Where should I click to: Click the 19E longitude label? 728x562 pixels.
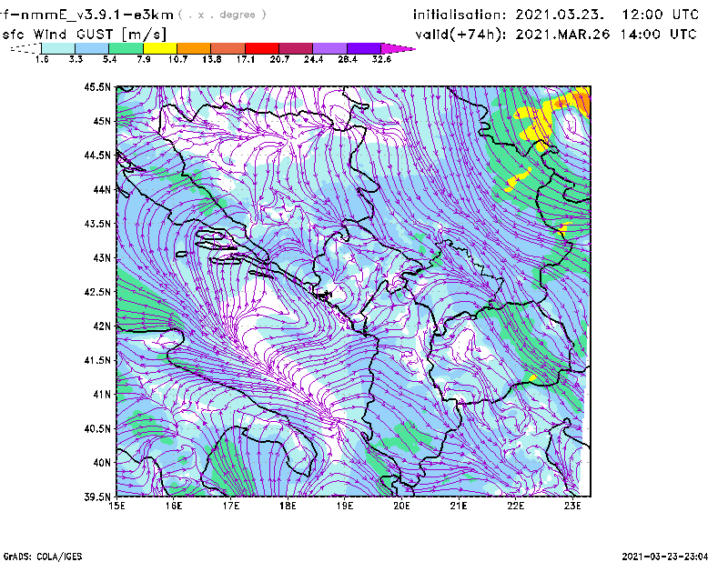pyautogui.click(x=345, y=506)
